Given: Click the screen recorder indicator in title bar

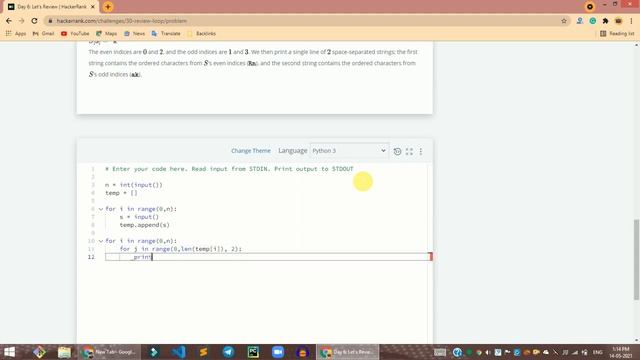Looking at the screenshot, I should [x=589, y=7].
